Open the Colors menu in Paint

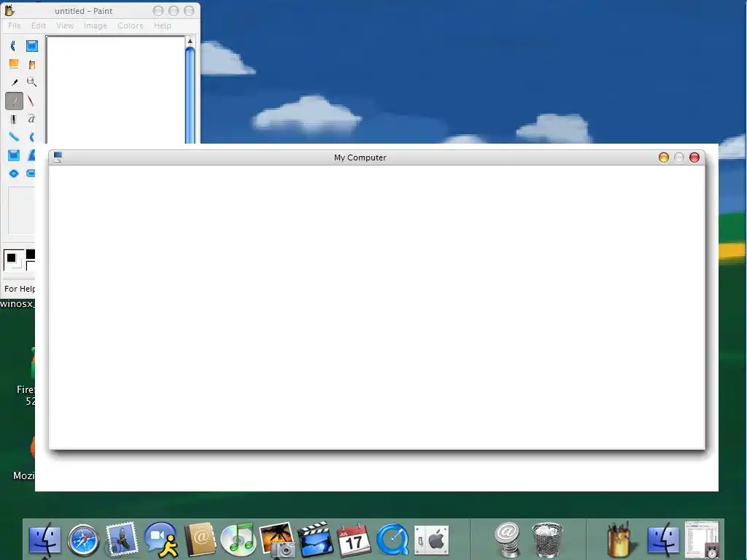130,26
